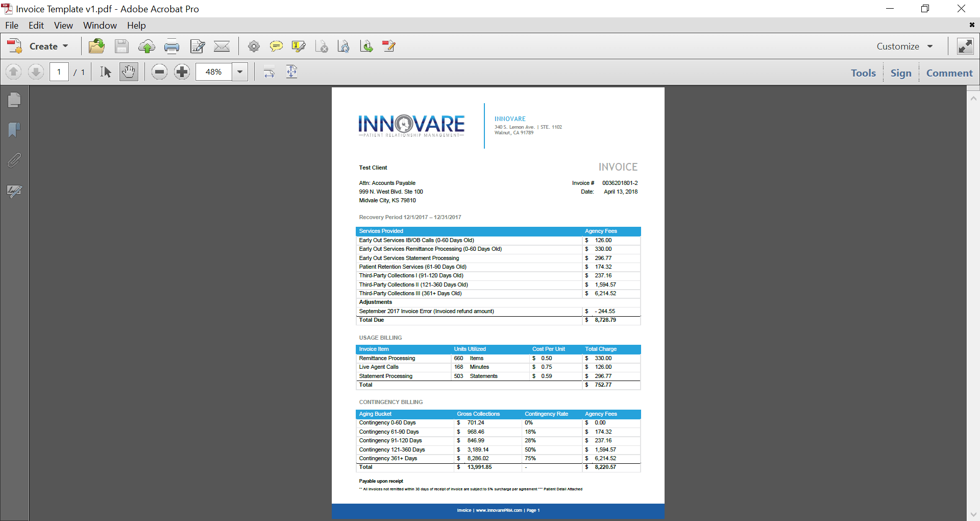Open the Sticky Note comment tool
Image resolution: width=980 pixels, height=521 pixels.
coord(276,46)
